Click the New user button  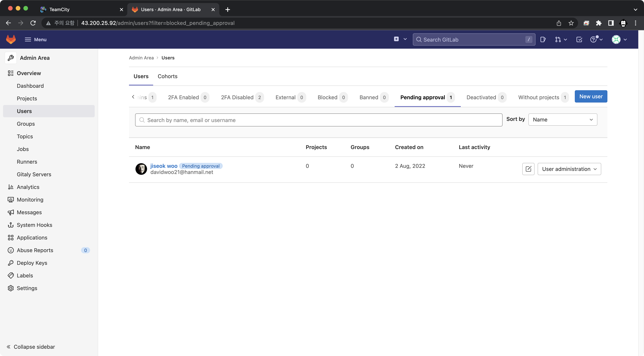pyautogui.click(x=591, y=96)
